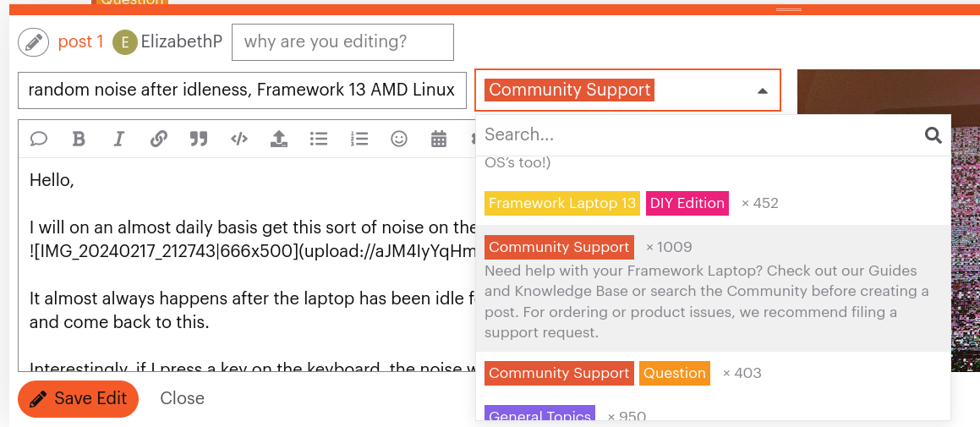This screenshot has height=427, width=980.
Task: Click the orange Question badge
Action: (x=675, y=373)
